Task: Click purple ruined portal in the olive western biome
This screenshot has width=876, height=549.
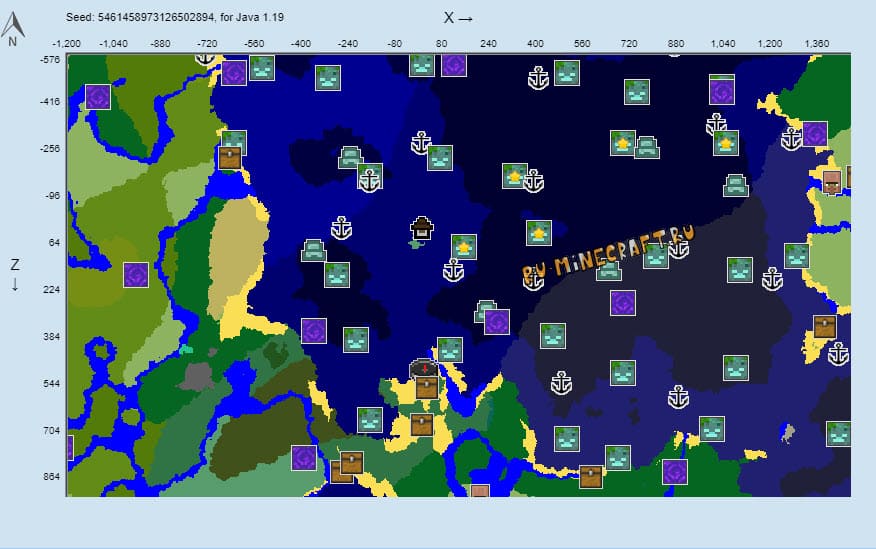Action: pos(136,275)
